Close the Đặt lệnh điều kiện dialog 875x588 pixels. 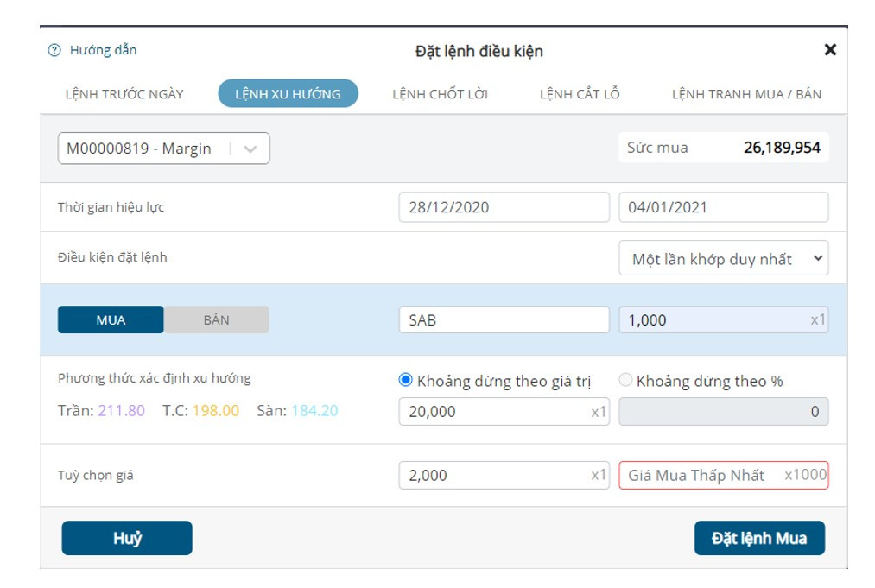830,50
